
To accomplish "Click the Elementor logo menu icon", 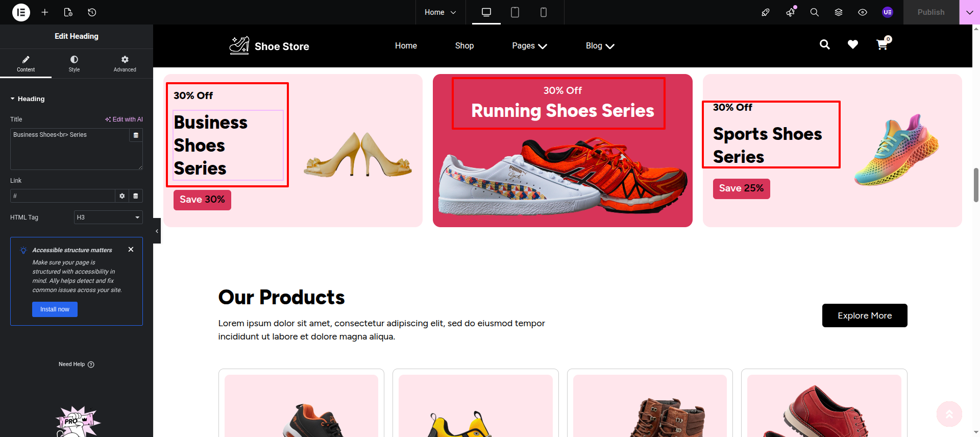I will tap(21, 12).
